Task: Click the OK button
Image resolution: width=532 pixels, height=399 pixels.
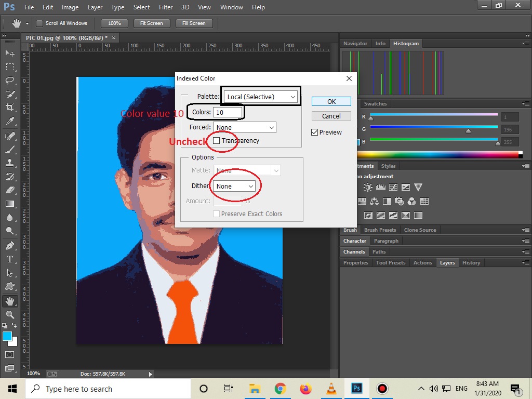Action: click(x=331, y=101)
